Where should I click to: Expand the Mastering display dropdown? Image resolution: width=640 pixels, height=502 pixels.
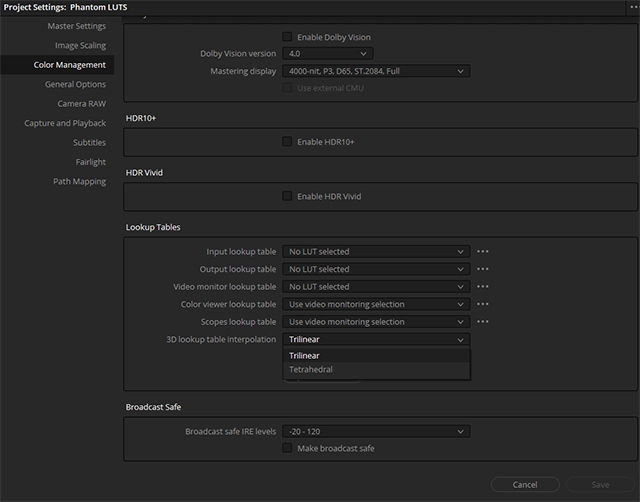[x=376, y=71]
